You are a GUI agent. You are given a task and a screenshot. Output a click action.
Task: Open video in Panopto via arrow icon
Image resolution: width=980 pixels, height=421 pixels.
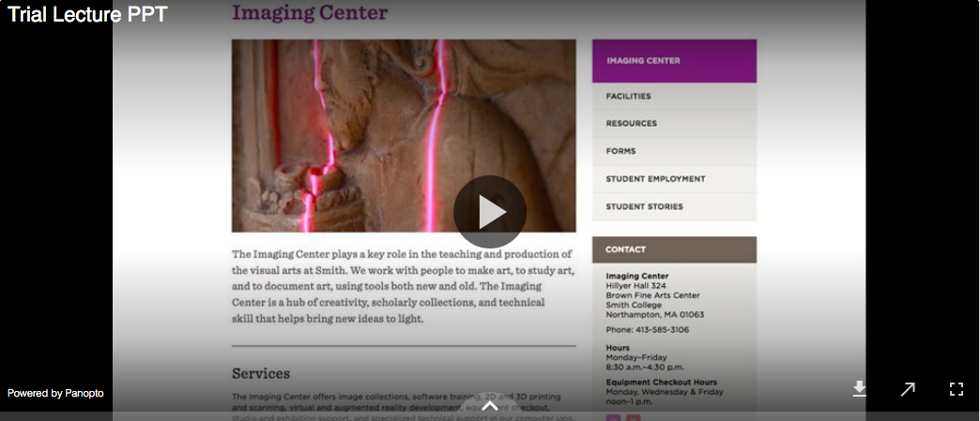coord(908,389)
